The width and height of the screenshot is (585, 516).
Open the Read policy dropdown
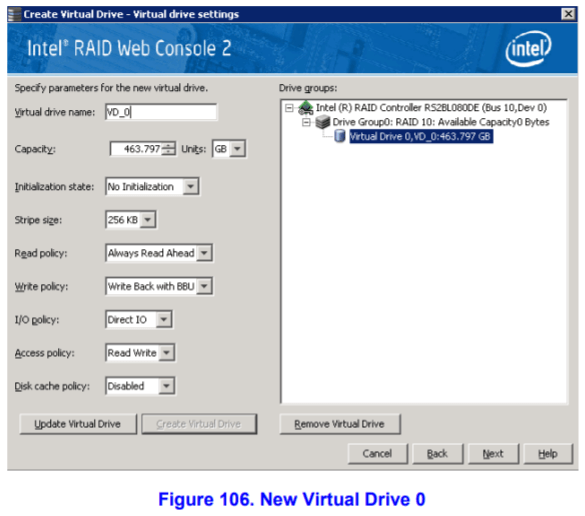204,253
